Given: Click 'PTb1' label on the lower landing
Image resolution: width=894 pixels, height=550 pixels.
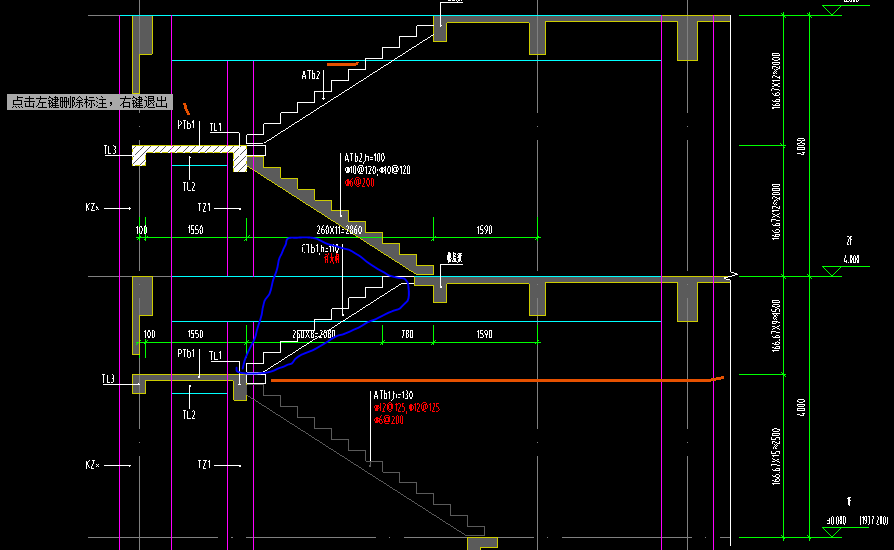Looking at the screenshot, I should point(186,353).
